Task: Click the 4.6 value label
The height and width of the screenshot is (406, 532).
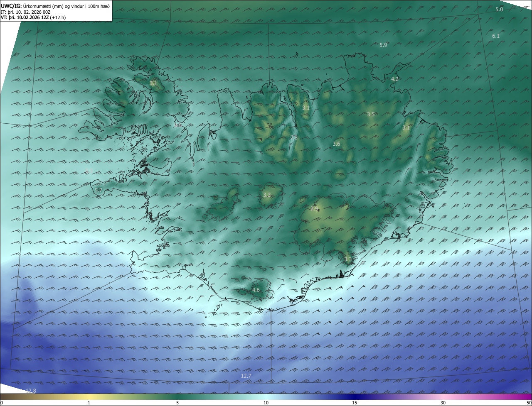Action: (x=256, y=290)
